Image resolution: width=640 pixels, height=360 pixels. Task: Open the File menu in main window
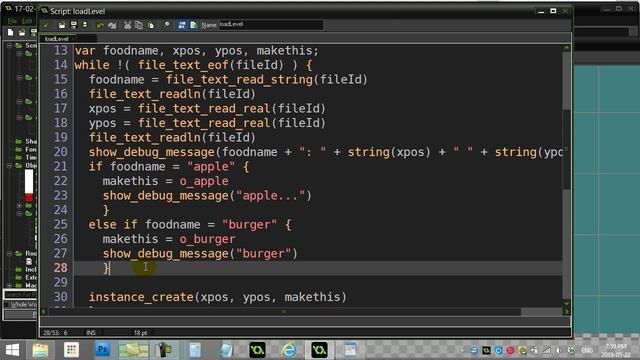(x=12, y=21)
